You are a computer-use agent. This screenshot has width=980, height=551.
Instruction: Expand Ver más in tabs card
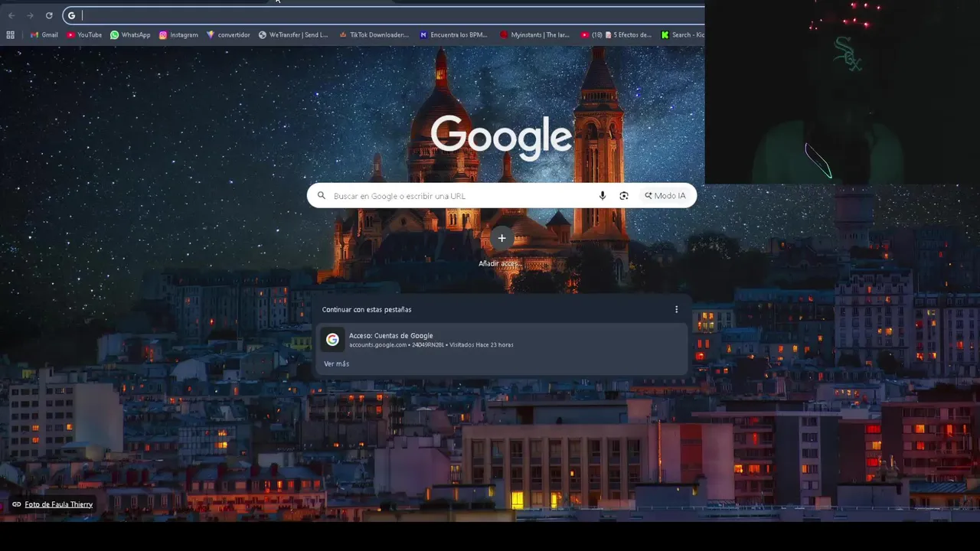pyautogui.click(x=336, y=364)
